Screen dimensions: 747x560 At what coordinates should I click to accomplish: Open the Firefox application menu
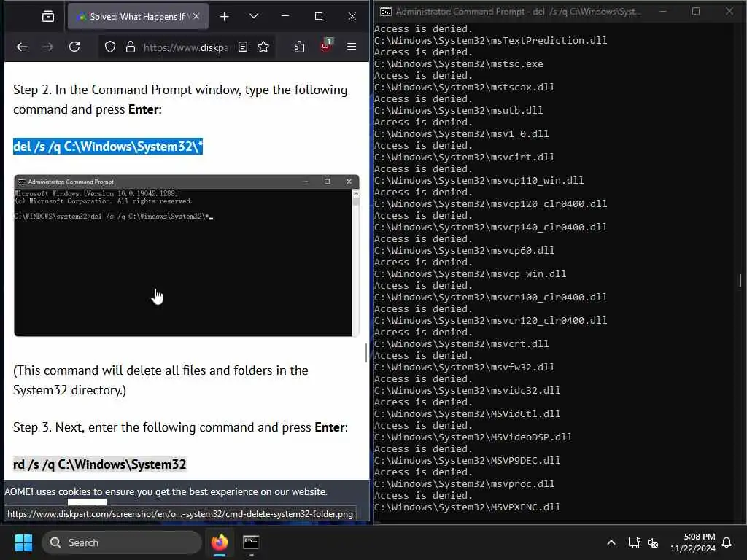point(352,47)
